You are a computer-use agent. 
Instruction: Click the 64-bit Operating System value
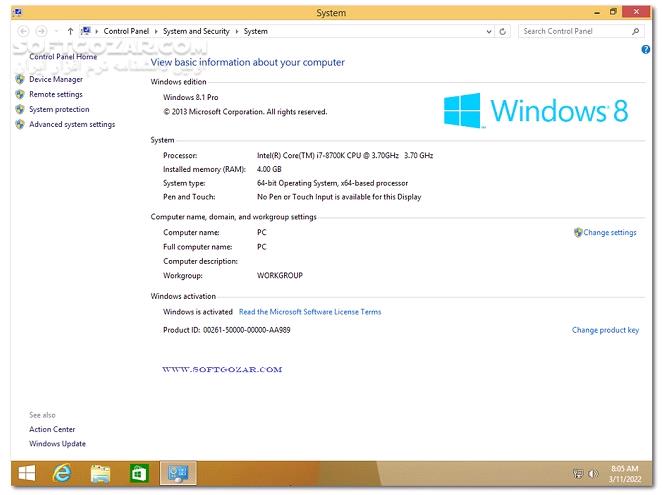pyautogui.click(x=332, y=183)
